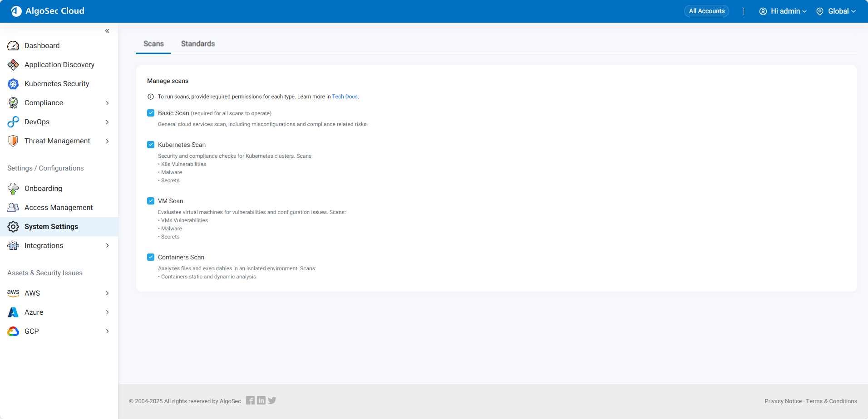Click the Onboarding cloud upload icon
This screenshot has height=419, width=868.
tap(13, 189)
